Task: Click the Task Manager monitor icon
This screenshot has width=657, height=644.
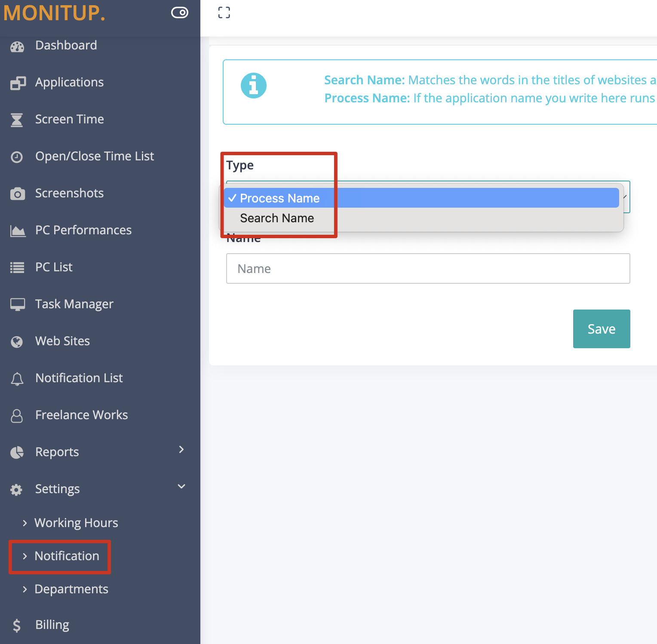Action: [x=18, y=304]
